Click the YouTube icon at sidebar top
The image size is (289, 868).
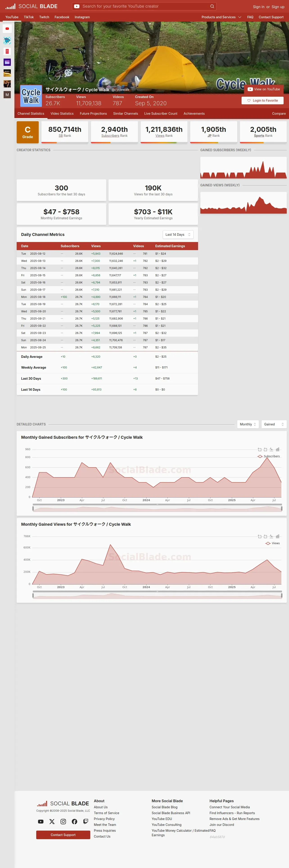click(7, 29)
